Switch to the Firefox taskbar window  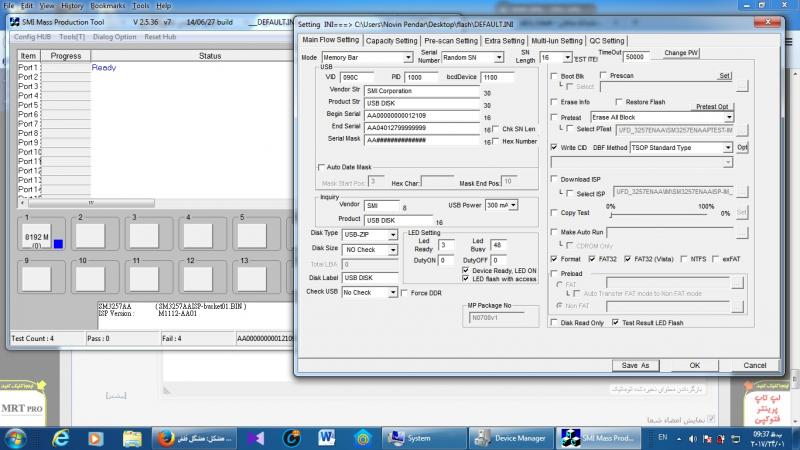tap(194, 439)
